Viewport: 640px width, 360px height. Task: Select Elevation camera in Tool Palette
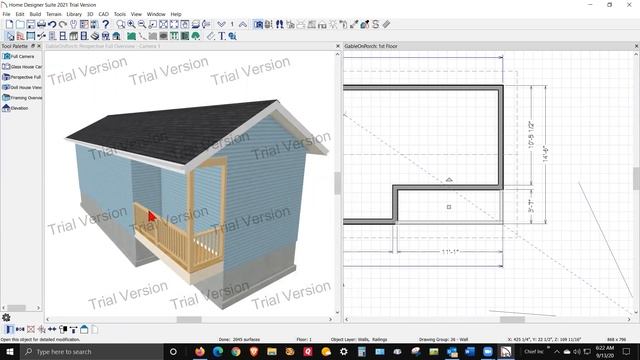(x=16, y=108)
